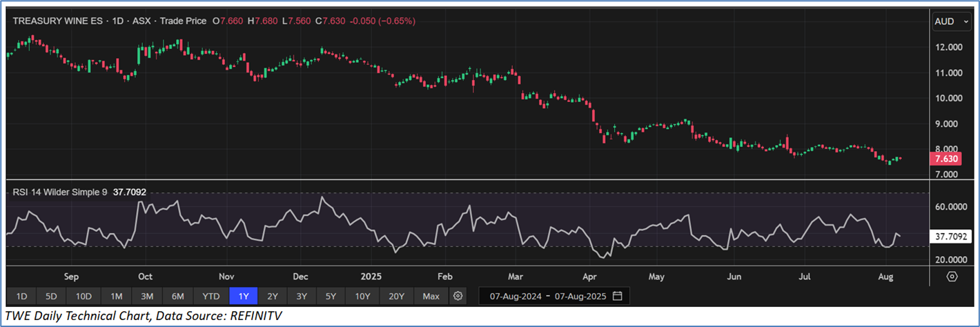Set the range to 6M

click(x=177, y=297)
